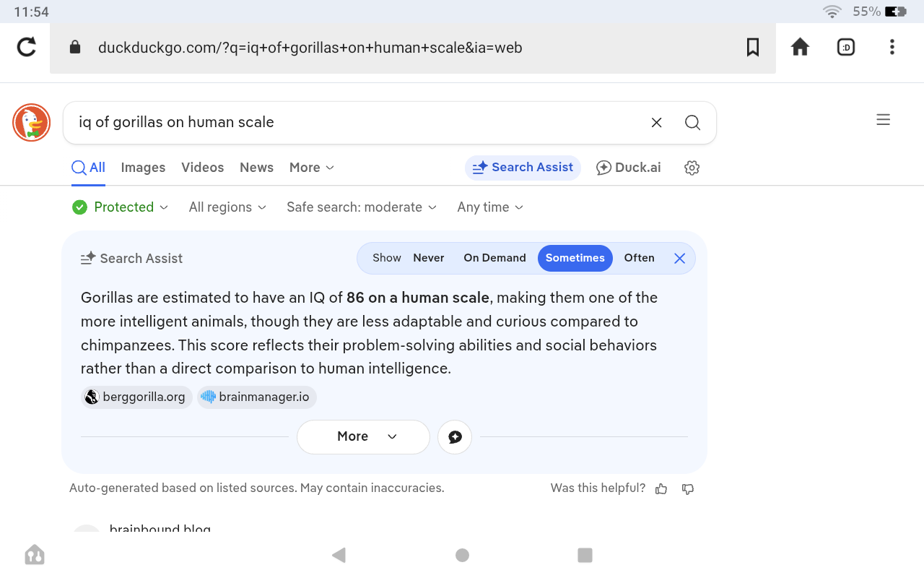Expand the Protected dropdown
The height and width of the screenshot is (578, 924).
pyautogui.click(x=120, y=207)
